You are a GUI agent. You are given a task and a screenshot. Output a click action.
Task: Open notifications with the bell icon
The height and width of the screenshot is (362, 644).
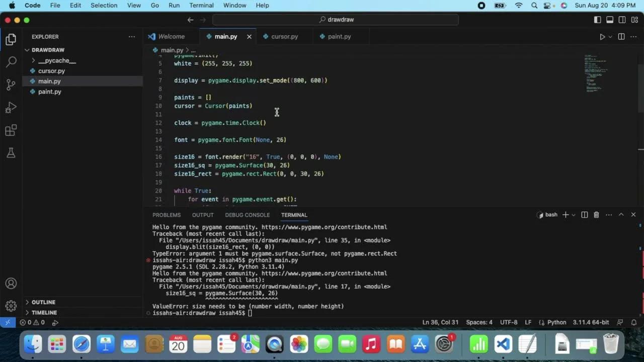click(633, 322)
